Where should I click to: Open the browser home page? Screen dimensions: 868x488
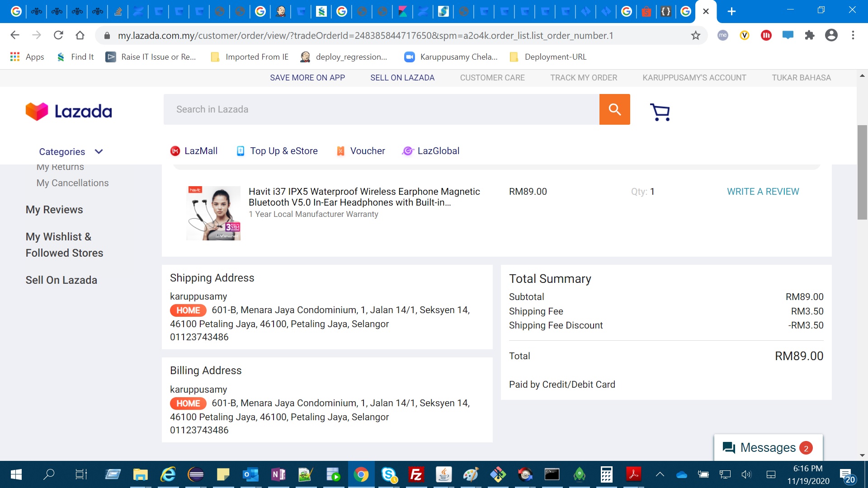[80, 35]
